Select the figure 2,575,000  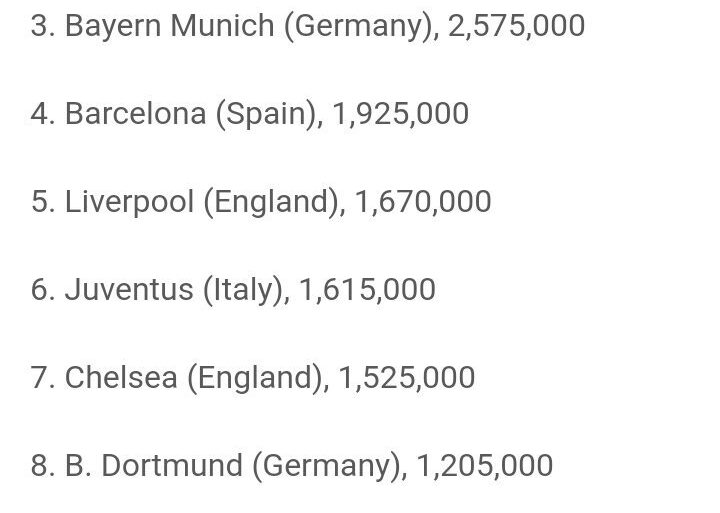tap(515, 25)
